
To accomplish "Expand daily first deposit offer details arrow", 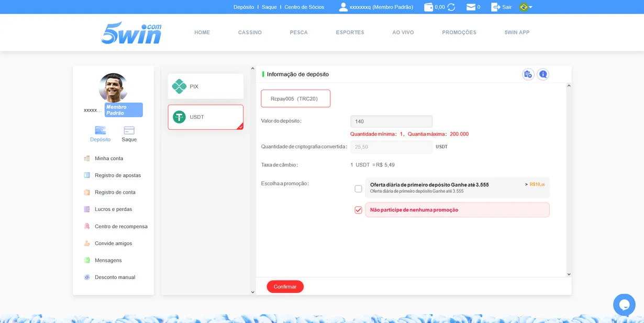I will pos(526,184).
